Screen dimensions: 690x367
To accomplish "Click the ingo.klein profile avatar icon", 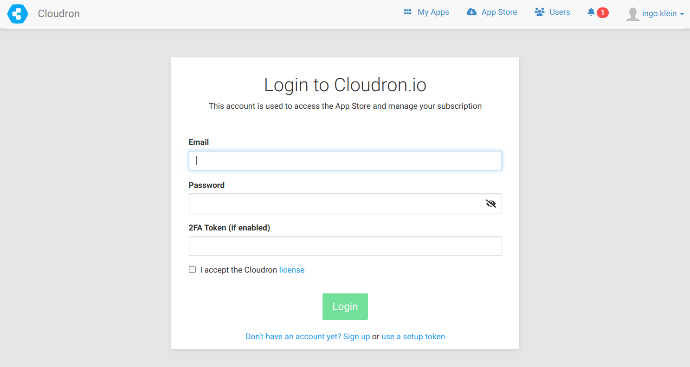I will click(633, 14).
